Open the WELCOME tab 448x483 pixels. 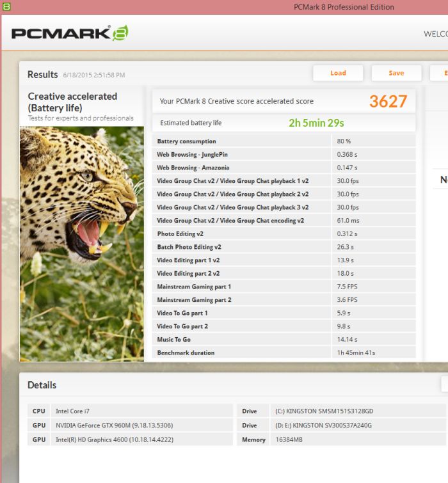[436, 33]
